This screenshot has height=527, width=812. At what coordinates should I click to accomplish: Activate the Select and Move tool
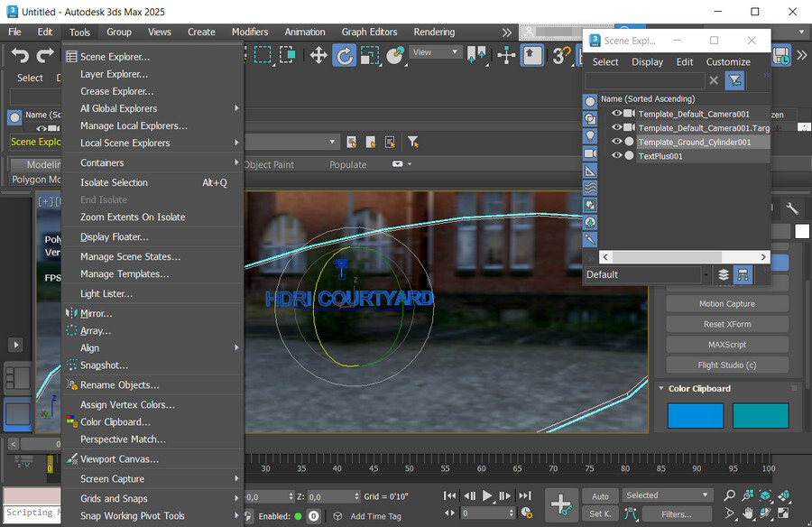(x=318, y=55)
